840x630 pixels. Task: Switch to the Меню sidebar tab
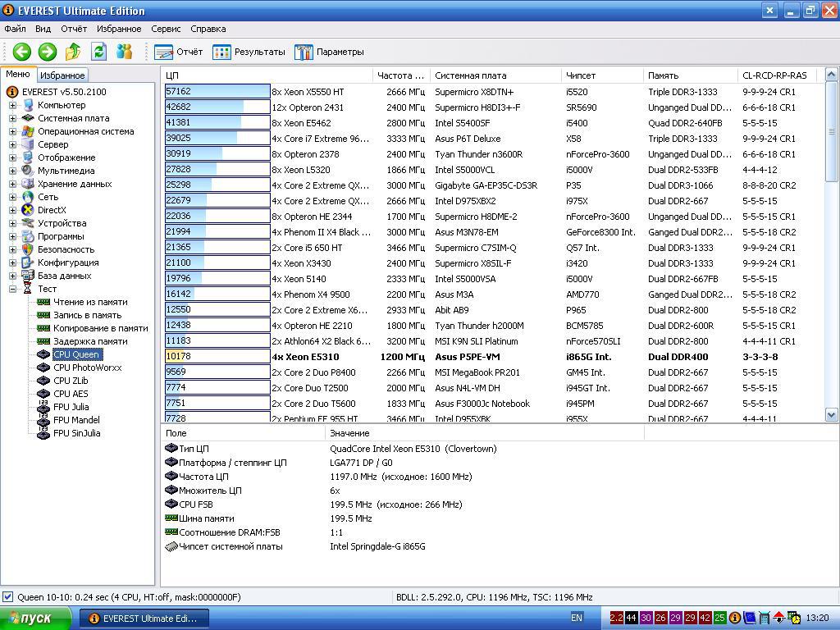click(18, 75)
